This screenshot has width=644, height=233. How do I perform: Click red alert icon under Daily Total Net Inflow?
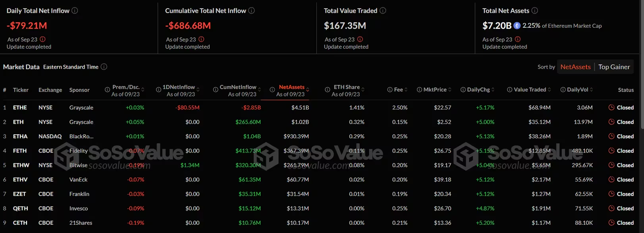point(42,39)
